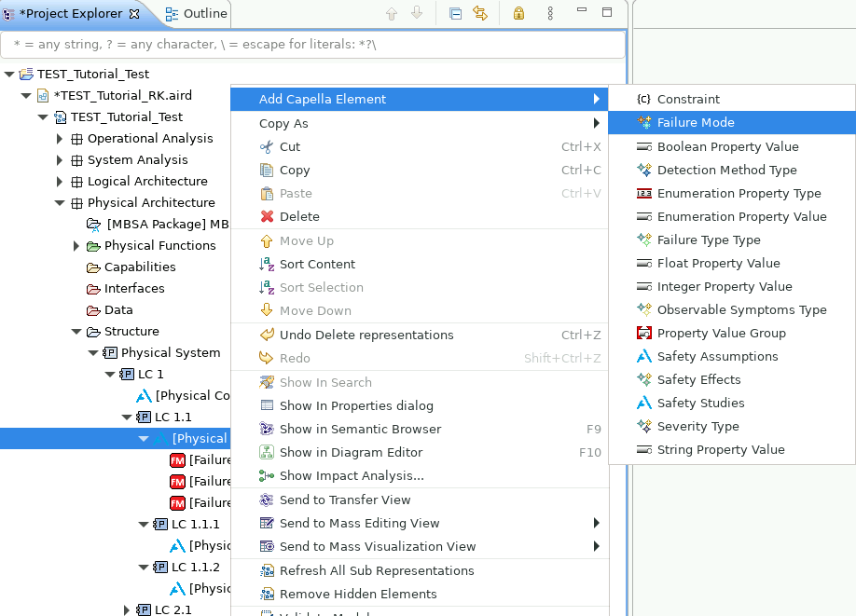Image resolution: width=856 pixels, height=616 pixels.
Task: Collapse the Physical Architecture node
Action: pyautogui.click(x=60, y=203)
